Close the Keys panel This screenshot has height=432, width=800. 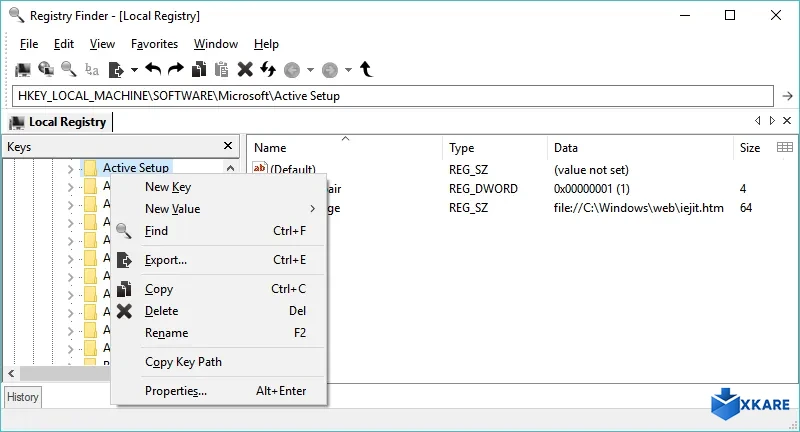click(x=228, y=146)
